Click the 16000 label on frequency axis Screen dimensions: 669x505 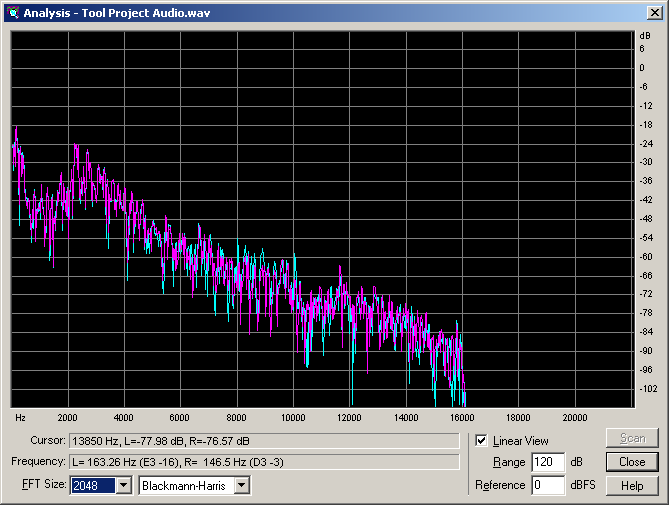[462, 417]
